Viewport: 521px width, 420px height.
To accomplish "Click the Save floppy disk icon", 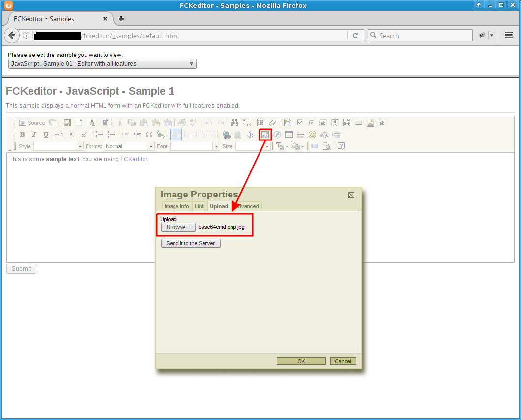I will [67, 123].
